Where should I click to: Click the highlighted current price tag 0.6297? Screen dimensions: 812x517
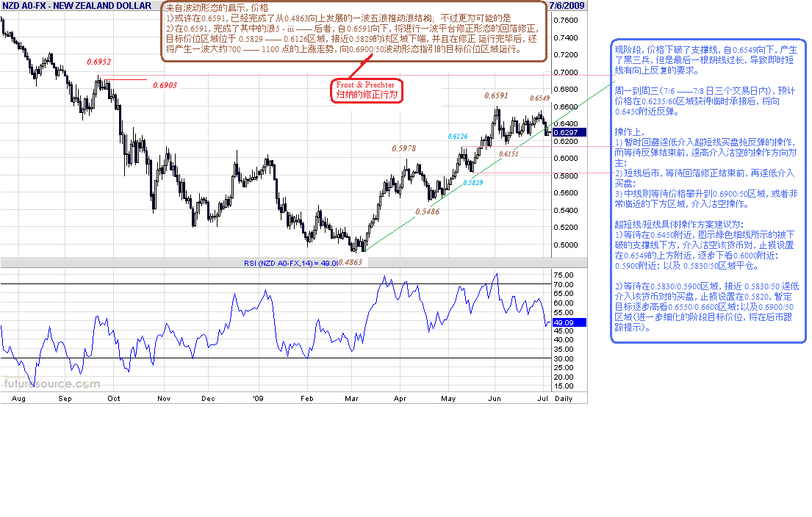[x=569, y=132]
